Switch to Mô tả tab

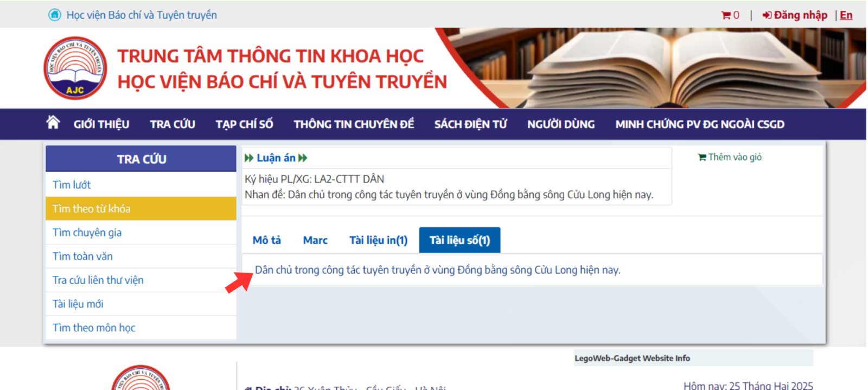(x=267, y=240)
